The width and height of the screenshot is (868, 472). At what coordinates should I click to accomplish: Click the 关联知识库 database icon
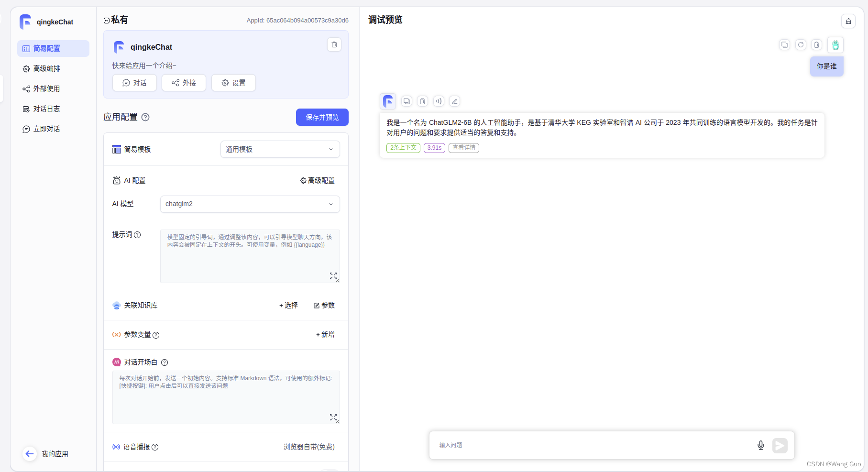[117, 306]
